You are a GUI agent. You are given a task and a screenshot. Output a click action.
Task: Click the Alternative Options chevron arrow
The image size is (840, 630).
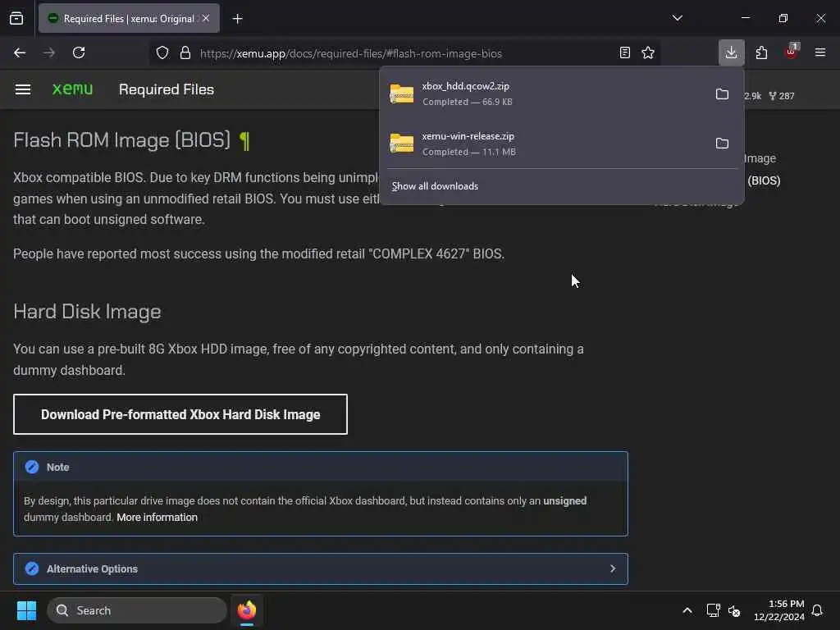tap(613, 569)
